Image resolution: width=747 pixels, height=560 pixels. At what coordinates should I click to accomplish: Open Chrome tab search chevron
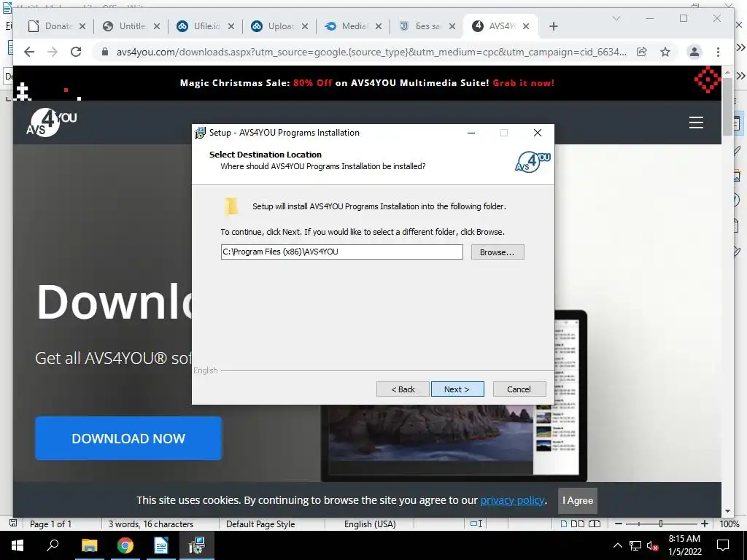[x=616, y=18]
